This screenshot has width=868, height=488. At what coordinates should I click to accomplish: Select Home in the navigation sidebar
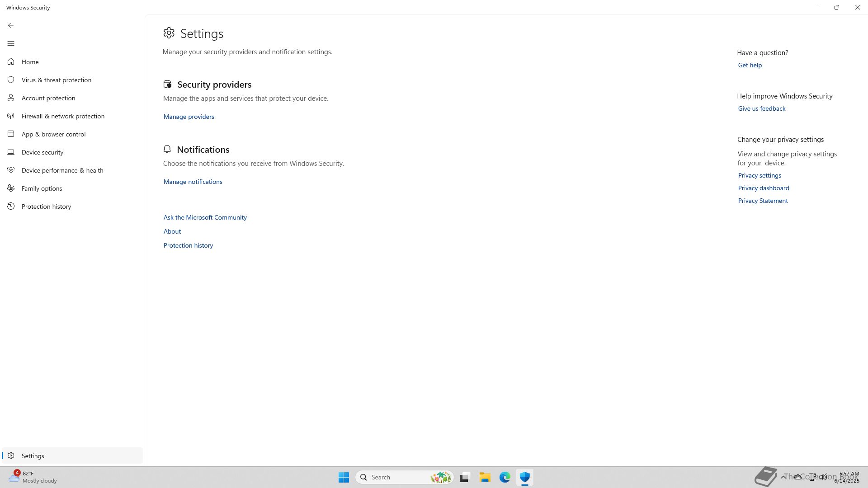click(30, 62)
